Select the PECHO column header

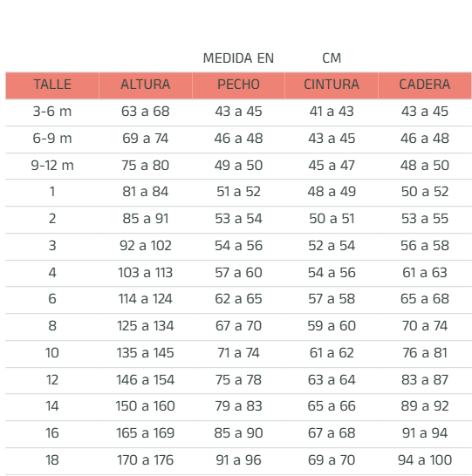coord(238,85)
